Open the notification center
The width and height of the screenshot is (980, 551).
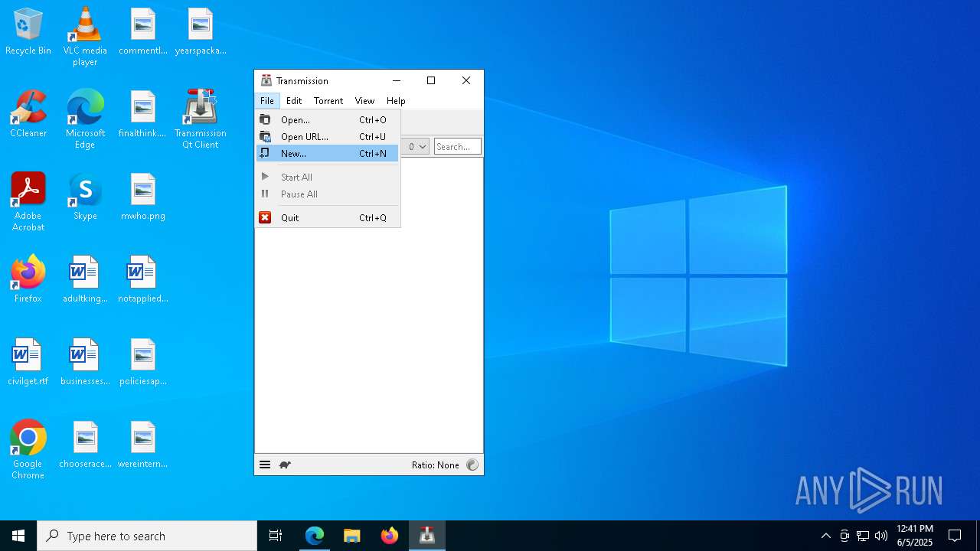pyautogui.click(x=955, y=536)
